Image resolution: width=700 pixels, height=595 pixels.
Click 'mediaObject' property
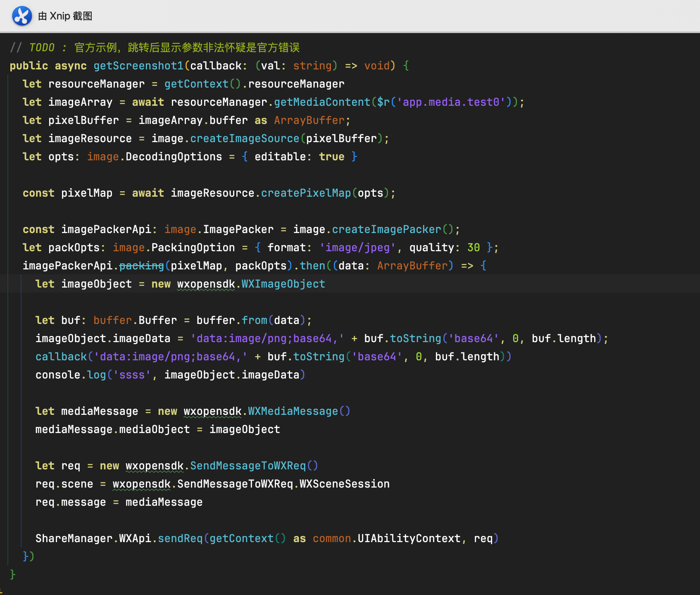pyautogui.click(x=155, y=429)
